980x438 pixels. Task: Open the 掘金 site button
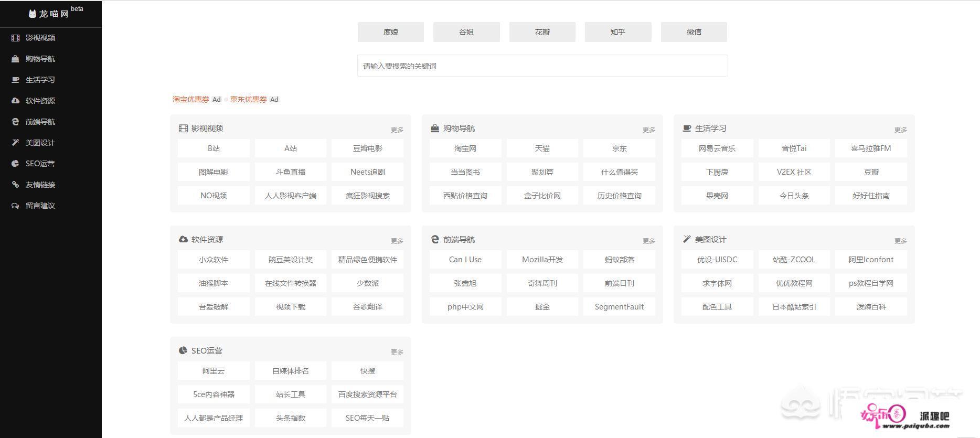pyautogui.click(x=542, y=307)
